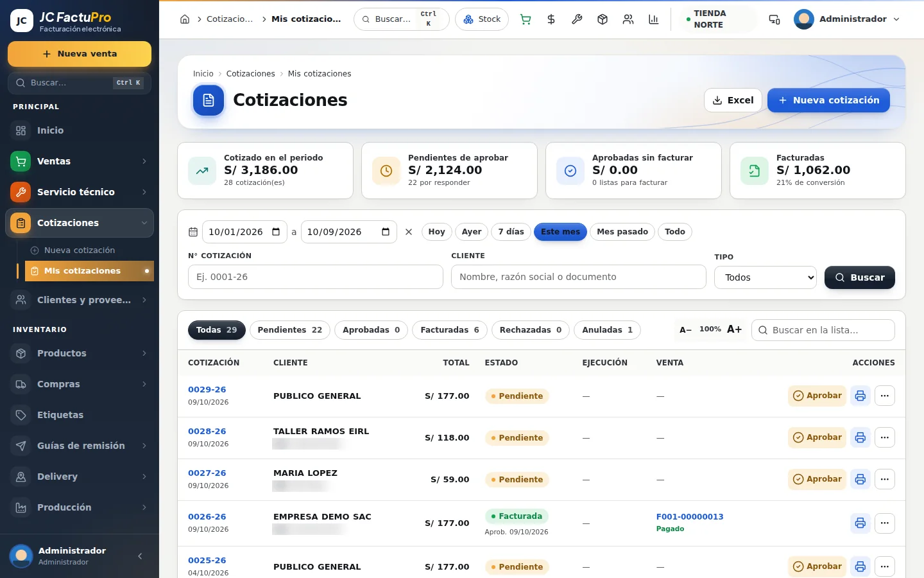Focus the N° cotización input field
This screenshot has height=578, width=924.
[316, 277]
